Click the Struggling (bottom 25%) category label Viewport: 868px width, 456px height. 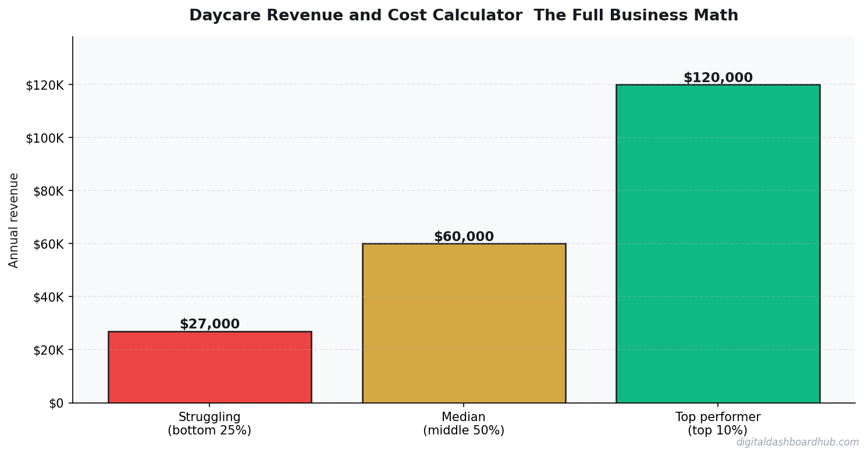coord(209,424)
